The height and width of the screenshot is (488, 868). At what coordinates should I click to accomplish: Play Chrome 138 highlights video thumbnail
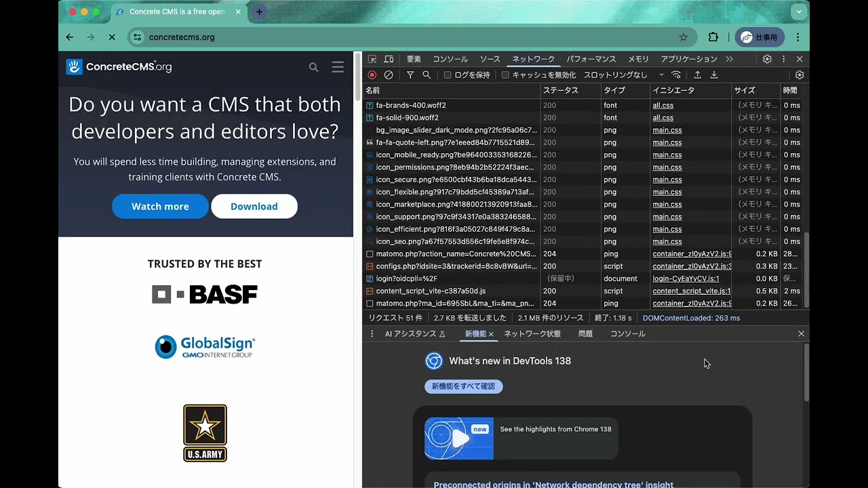[x=459, y=438]
